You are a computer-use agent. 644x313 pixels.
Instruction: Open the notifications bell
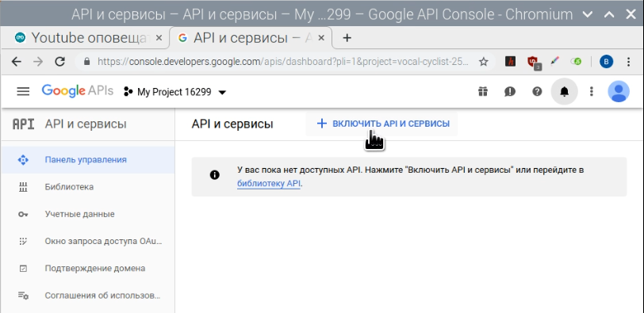(x=565, y=91)
